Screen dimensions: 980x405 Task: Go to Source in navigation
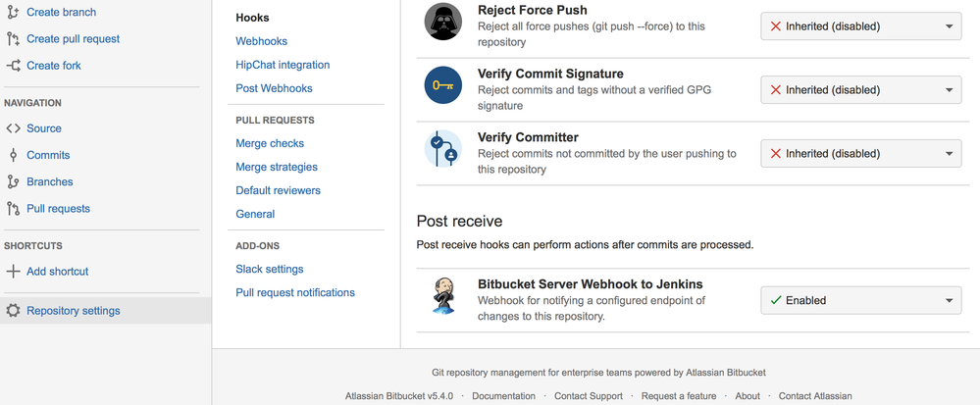44,128
